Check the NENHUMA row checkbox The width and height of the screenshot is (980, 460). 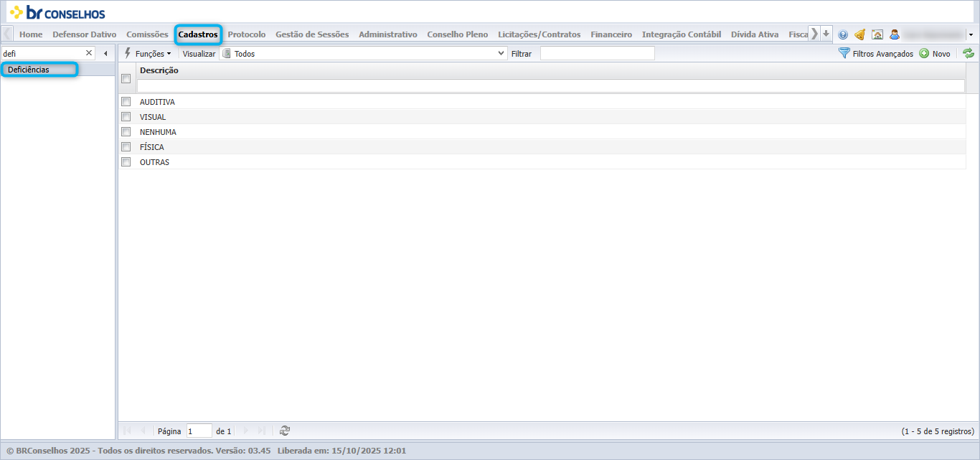pos(126,132)
